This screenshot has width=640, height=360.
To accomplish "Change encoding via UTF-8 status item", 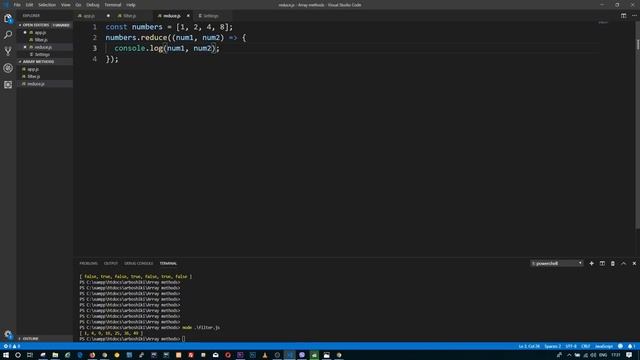I will coord(571,346).
